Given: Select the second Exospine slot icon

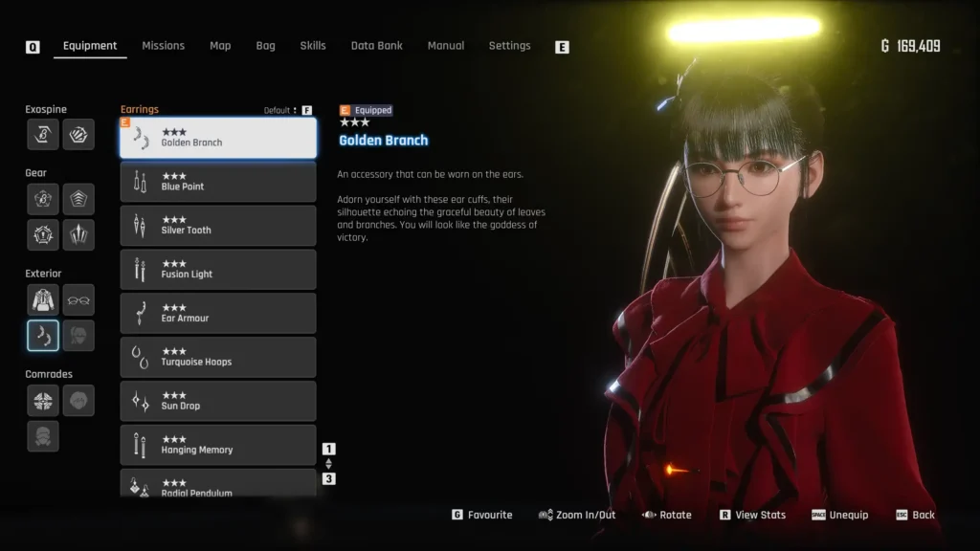Looking at the screenshot, I should pyautogui.click(x=78, y=135).
